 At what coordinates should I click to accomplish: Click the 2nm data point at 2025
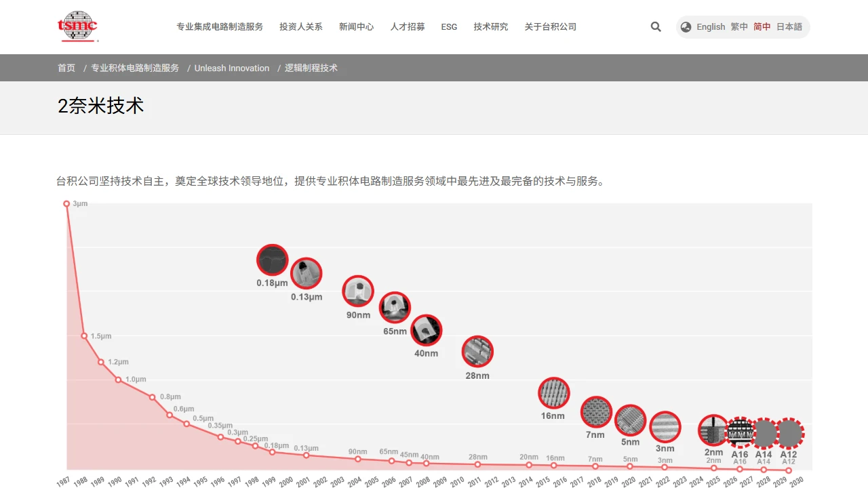click(x=714, y=468)
